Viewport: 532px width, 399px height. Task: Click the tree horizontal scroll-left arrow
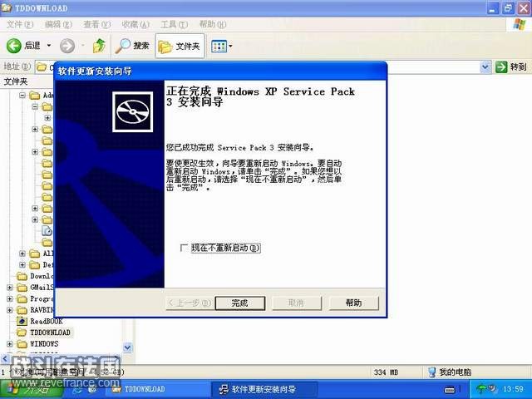(x=5, y=358)
